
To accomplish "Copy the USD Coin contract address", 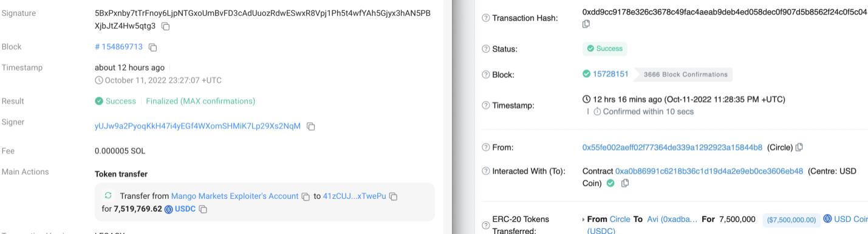I will tap(624, 183).
